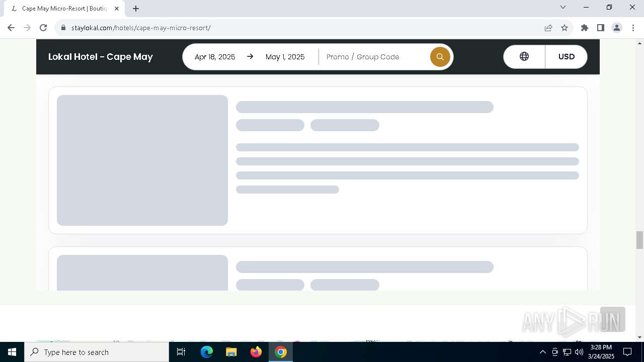The image size is (644, 362).
Task: Open the Chrome three-dot menu
Action: click(633, 28)
